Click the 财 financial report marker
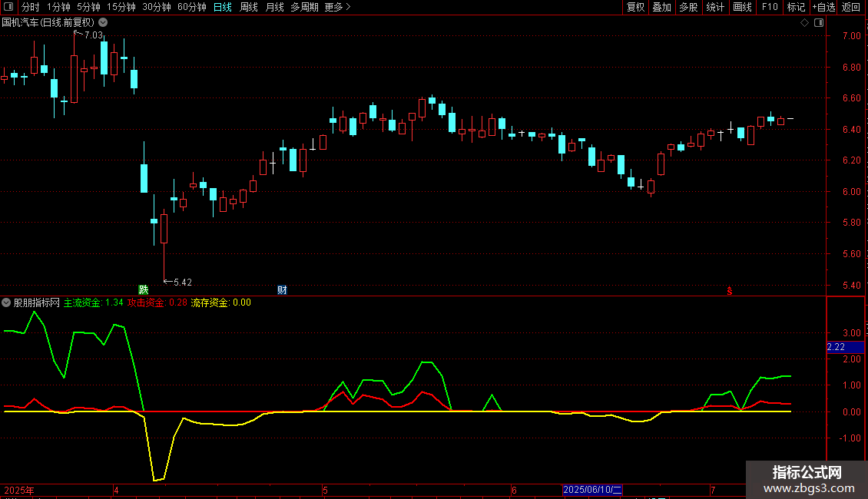The image size is (868, 499). coord(282,290)
